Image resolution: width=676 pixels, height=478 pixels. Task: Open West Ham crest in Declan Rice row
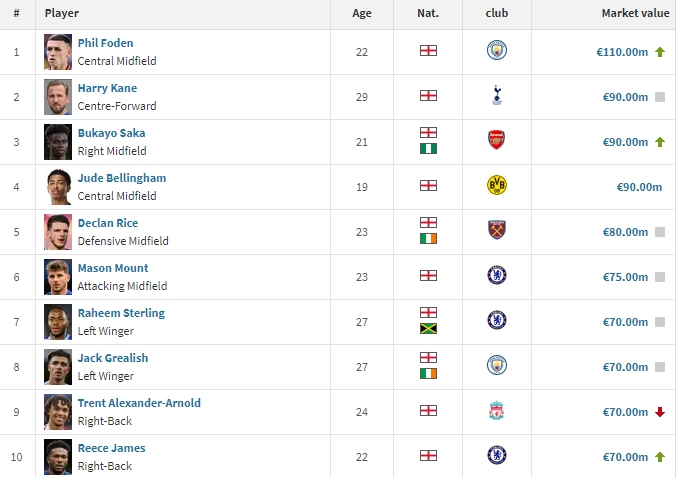[x=497, y=230]
